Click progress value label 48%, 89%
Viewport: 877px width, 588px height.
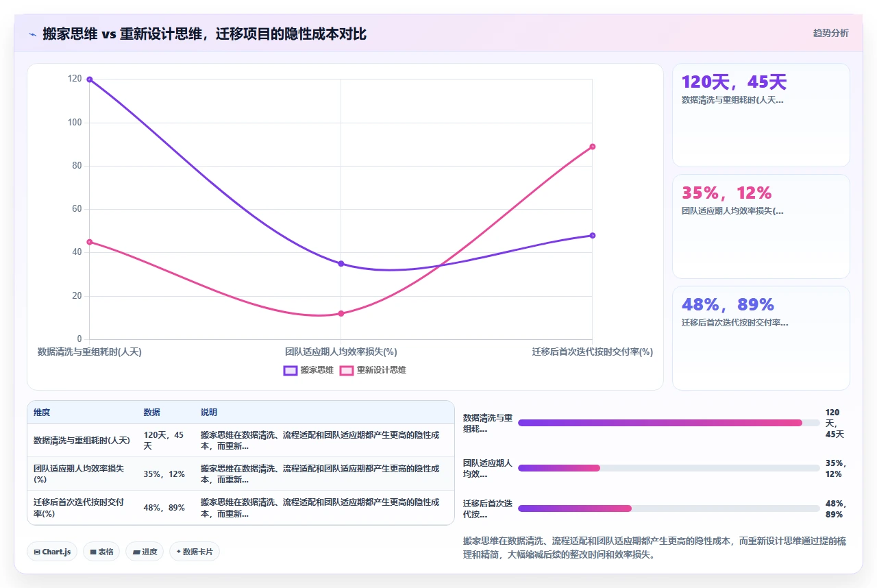(x=835, y=509)
